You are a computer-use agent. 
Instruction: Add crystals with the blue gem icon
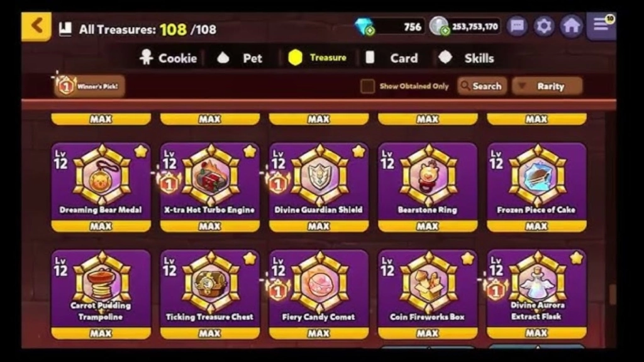[x=364, y=26]
